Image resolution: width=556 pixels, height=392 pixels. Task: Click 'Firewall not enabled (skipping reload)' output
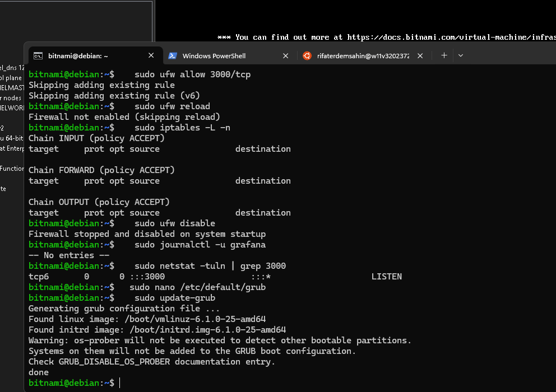[x=124, y=117]
